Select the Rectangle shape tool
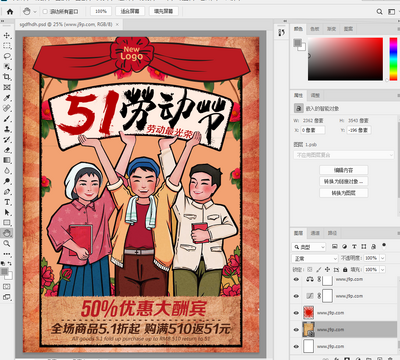 [7, 223]
